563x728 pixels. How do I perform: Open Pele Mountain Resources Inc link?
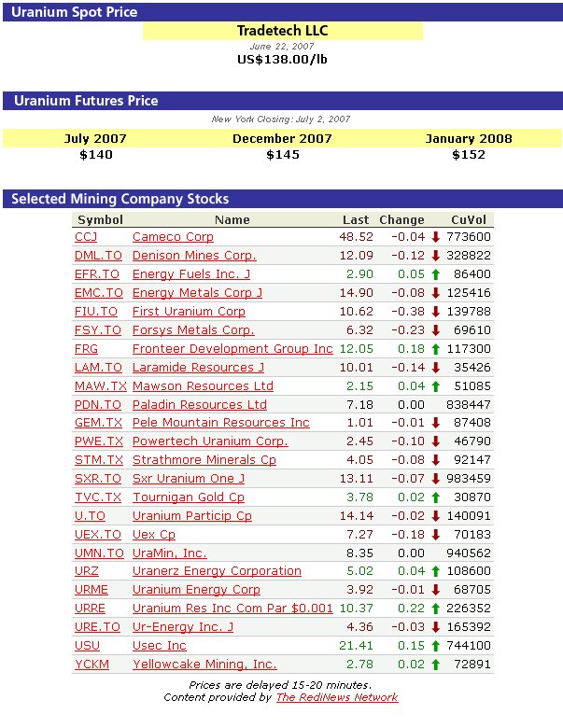pyautogui.click(x=221, y=423)
